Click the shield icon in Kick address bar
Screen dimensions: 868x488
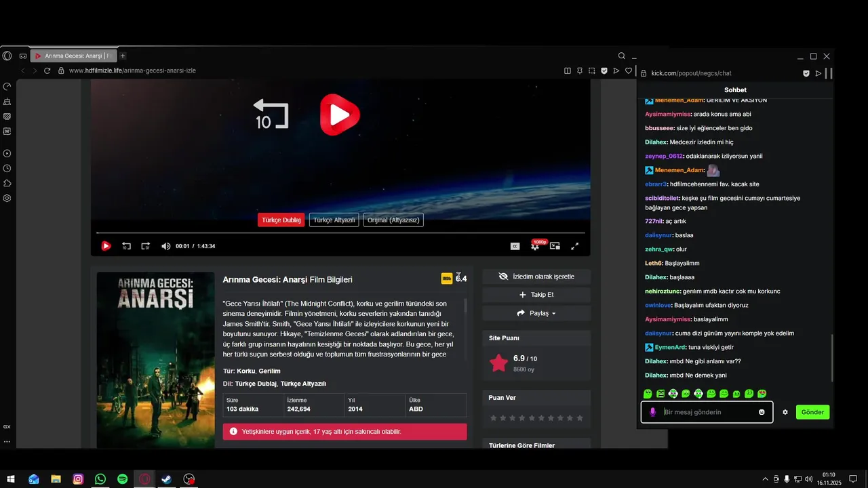point(806,73)
